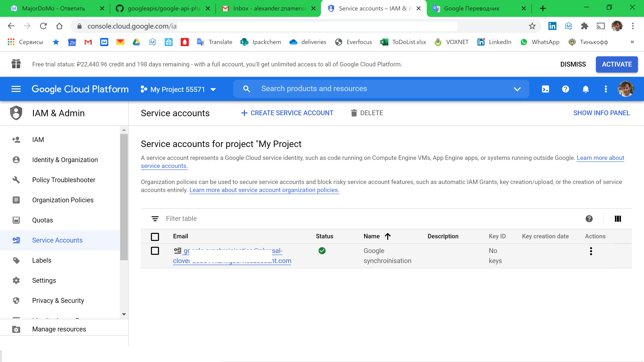Open Quotas in the sidebar
Screen dimensions: 644x362
pyautogui.click(x=42, y=220)
